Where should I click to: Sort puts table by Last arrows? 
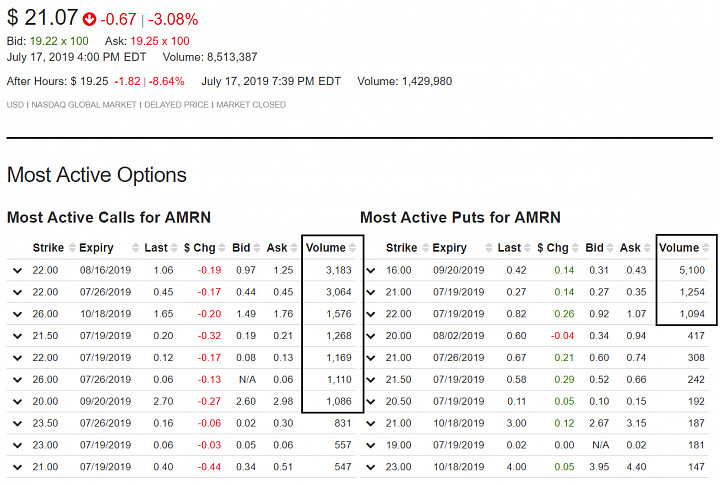coord(527,248)
